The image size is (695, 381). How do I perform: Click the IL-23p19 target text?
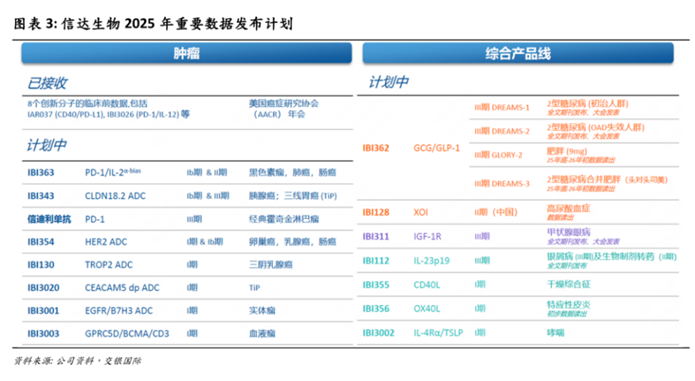coord(431,260)
